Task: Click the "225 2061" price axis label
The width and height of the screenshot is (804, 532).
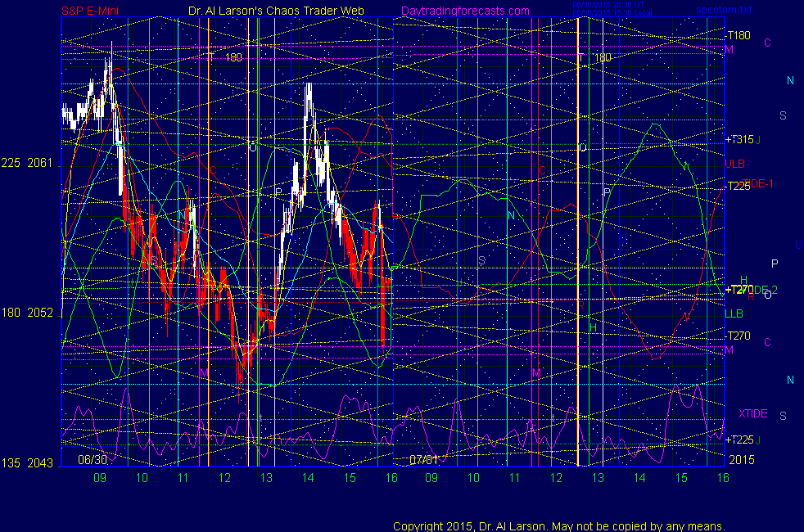Action: pyautogui.click(x=27, y=163)
